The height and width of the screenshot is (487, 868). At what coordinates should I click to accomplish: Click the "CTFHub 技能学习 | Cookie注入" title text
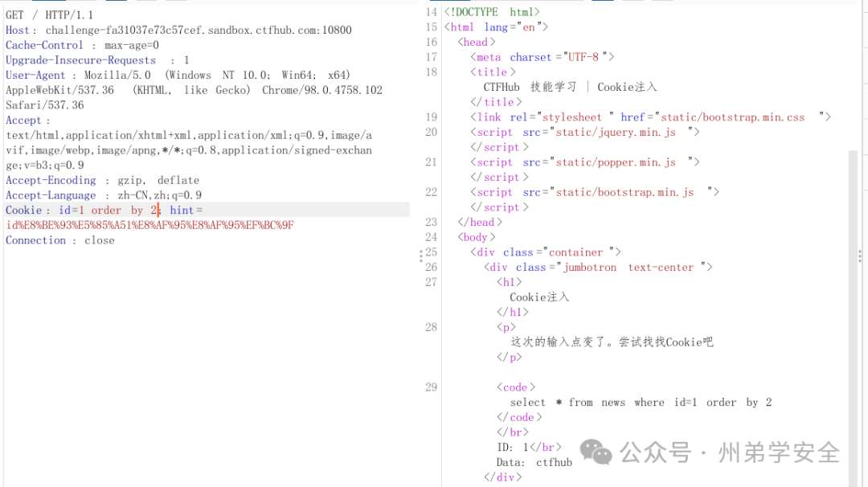pyautogui.click(x=570, y=87)
